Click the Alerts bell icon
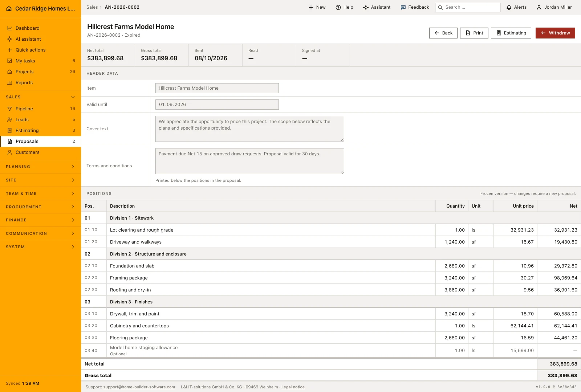 [509, 7]
